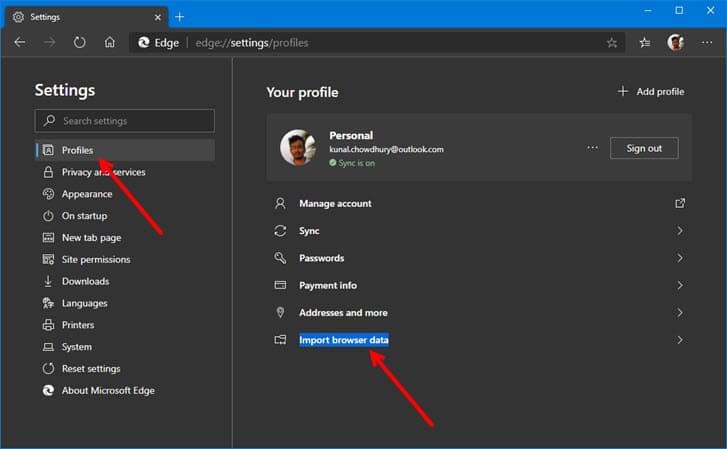Click the Edge site identity badge
The image size is (727, 449).
(x=159, y=43)
